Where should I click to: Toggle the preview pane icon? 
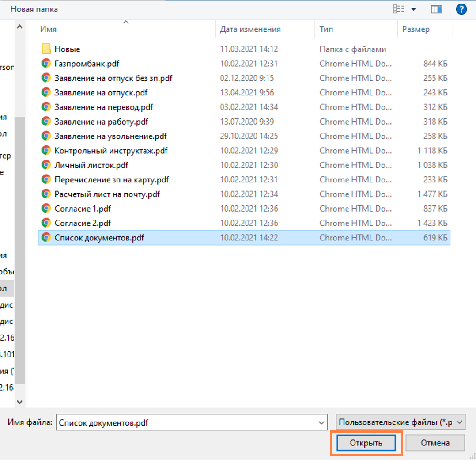pyautogui.click(x=436, y=9)
